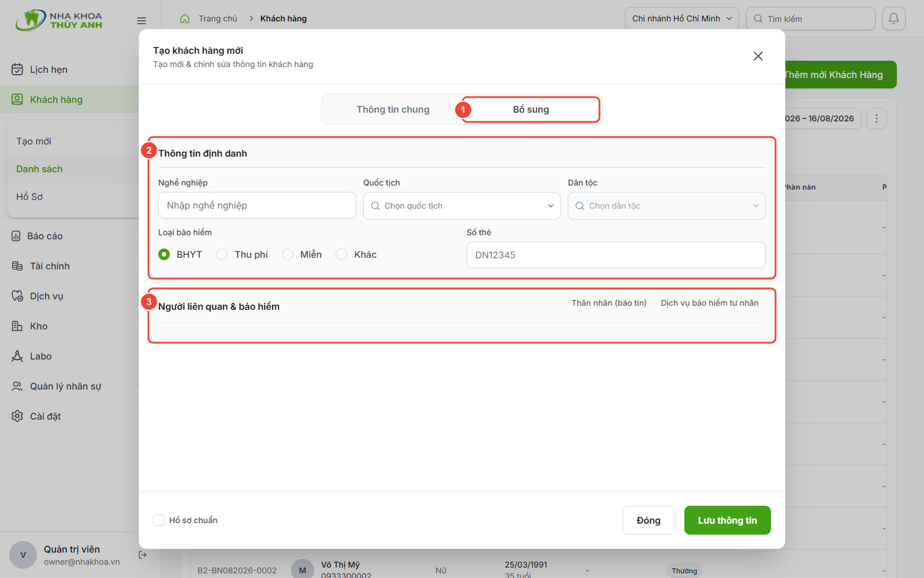Switch to the Thông tin chung tab
The image size is (924, 578).
(x=393, y=109)
